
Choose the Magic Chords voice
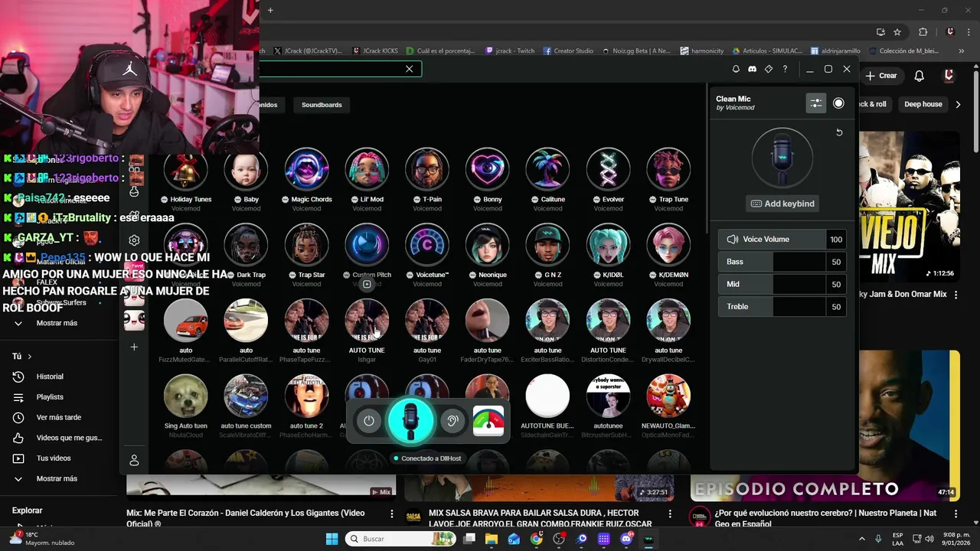pos(306,170)
